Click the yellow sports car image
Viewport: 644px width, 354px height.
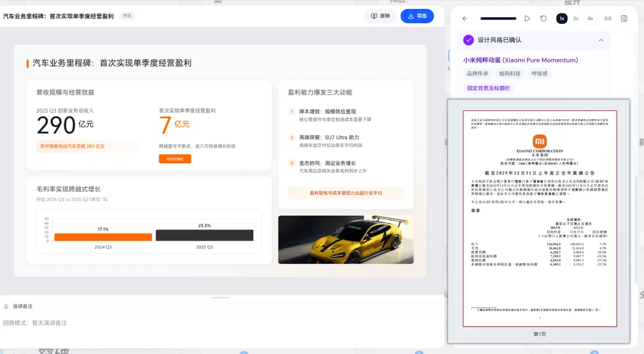tap(346, 240)
